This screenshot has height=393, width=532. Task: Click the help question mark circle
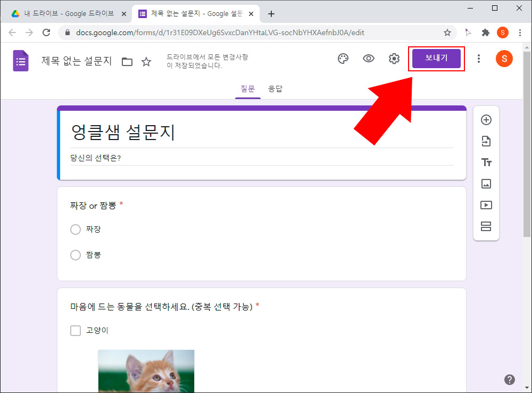pos(509,380)
